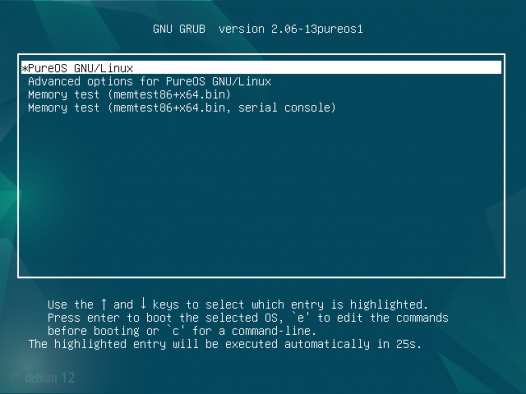
Task: Click the down arrow symbol in help text
Action: [x=143, y=303]
